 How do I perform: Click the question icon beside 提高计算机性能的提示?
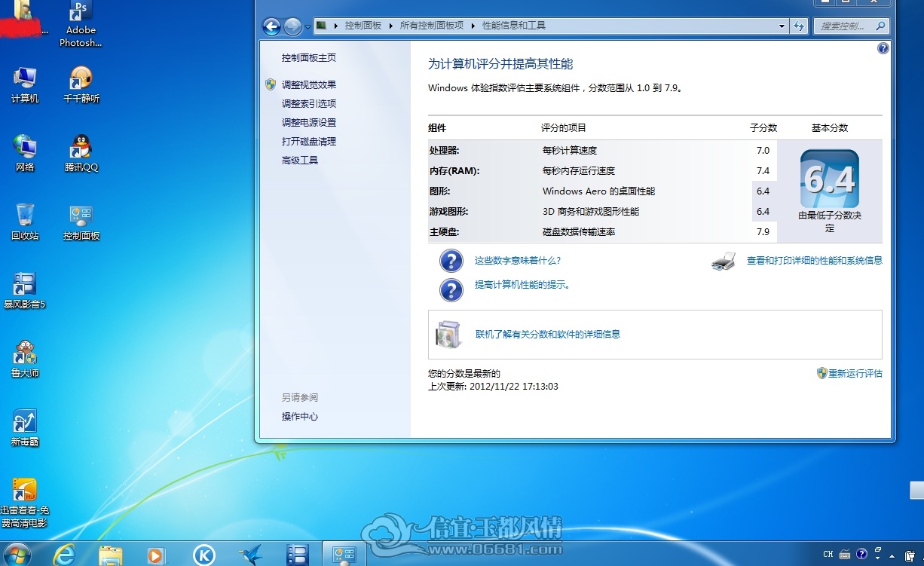[x=451, y=289]
